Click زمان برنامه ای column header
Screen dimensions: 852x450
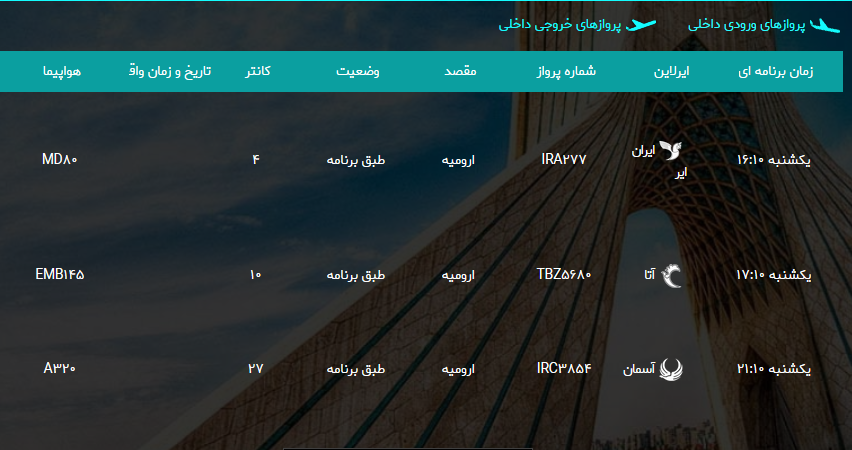775,71
